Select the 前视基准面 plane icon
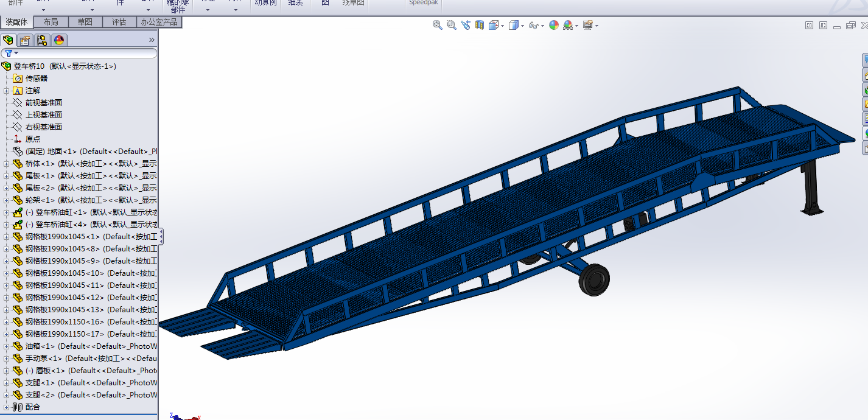 18,102
